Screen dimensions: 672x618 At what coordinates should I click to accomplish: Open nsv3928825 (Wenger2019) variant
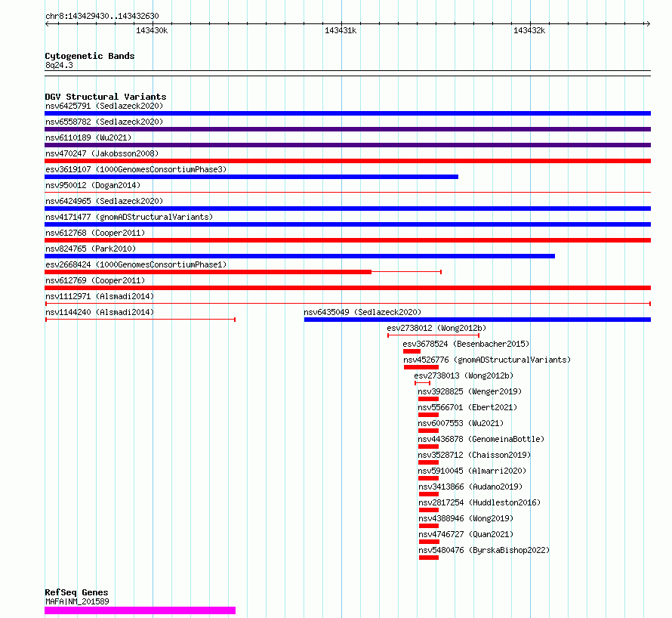click(470, 391)
